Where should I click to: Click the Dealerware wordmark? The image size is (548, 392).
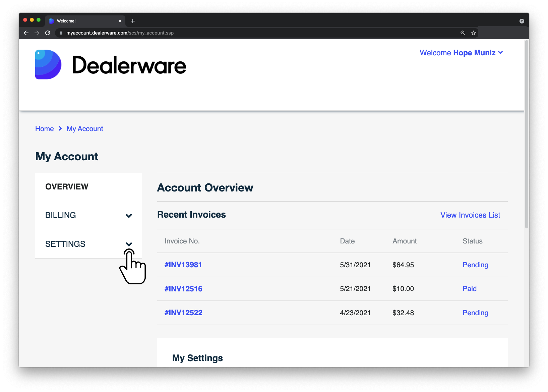click(x=129, y=65)
